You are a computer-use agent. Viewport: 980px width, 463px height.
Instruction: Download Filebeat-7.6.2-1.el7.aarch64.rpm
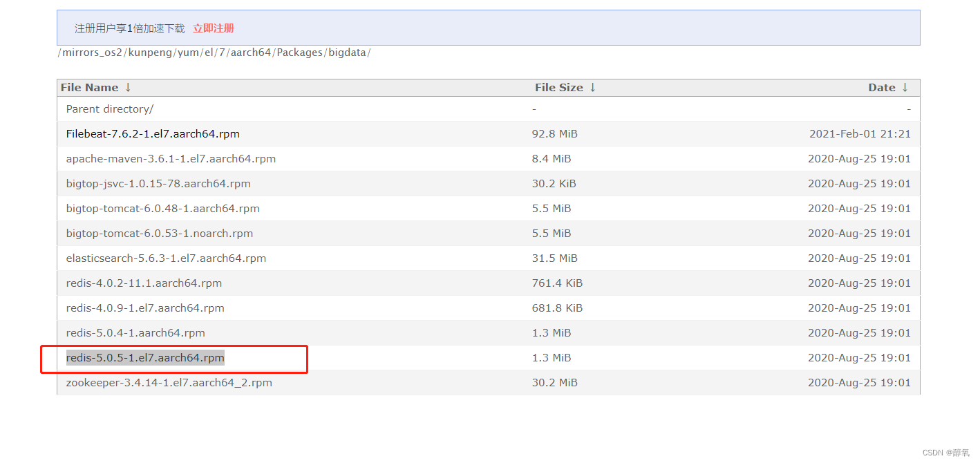pyautogui.click(x=153, y=134)
